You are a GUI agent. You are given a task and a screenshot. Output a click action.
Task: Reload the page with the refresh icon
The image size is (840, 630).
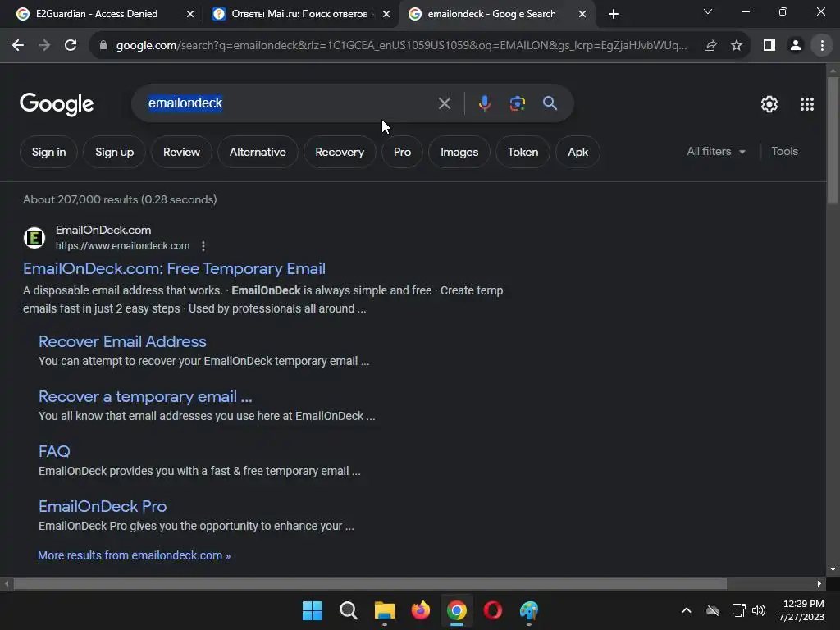point(71,46)
